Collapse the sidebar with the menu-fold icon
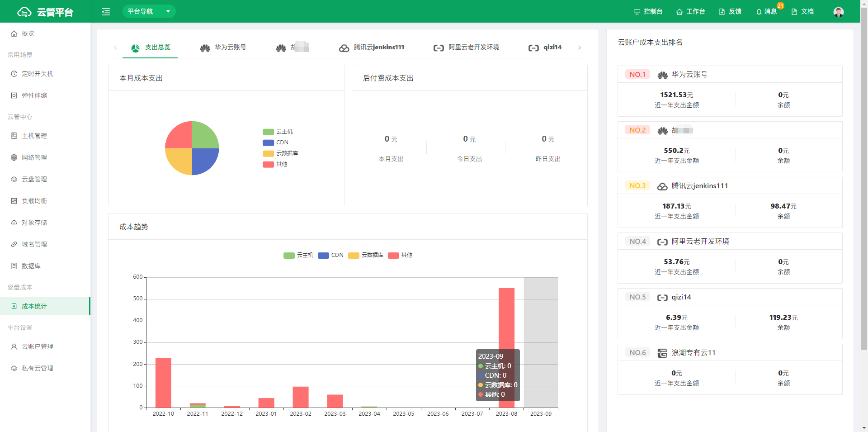The image size is (868, 432). 106,12
